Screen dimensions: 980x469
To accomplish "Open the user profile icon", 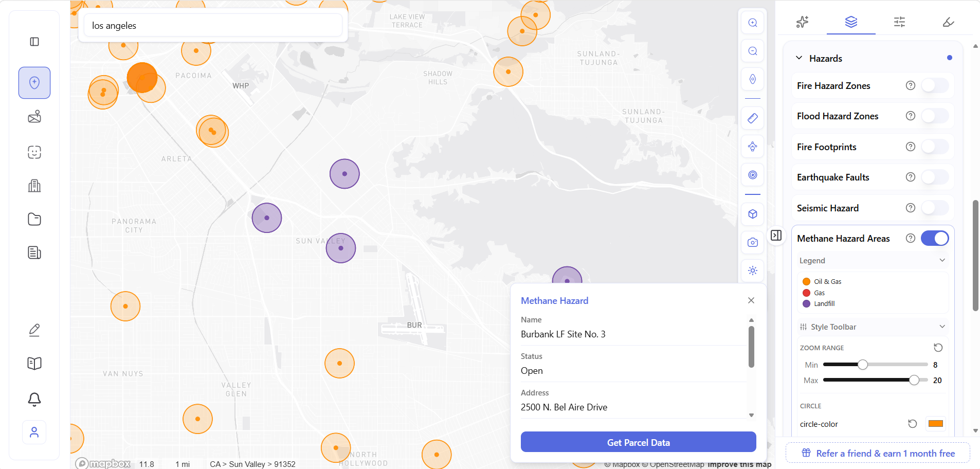I will pos(34,432).
